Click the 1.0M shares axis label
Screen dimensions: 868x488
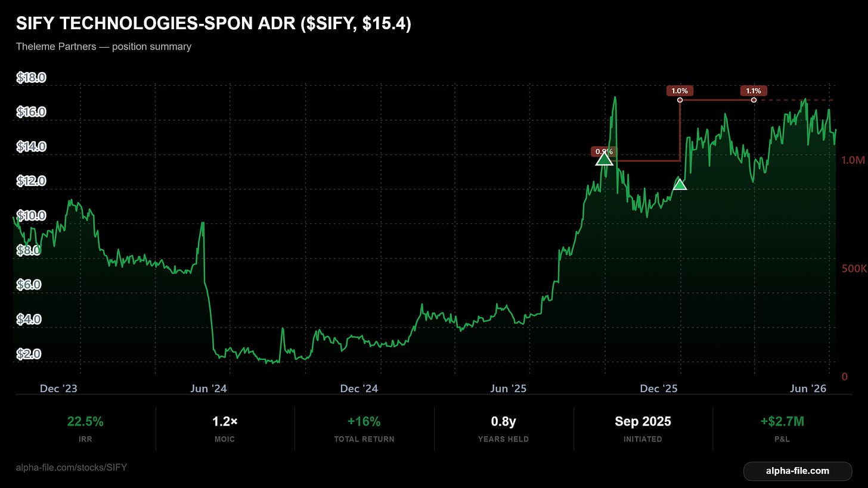pyautogui.click(x=852, y=160)
